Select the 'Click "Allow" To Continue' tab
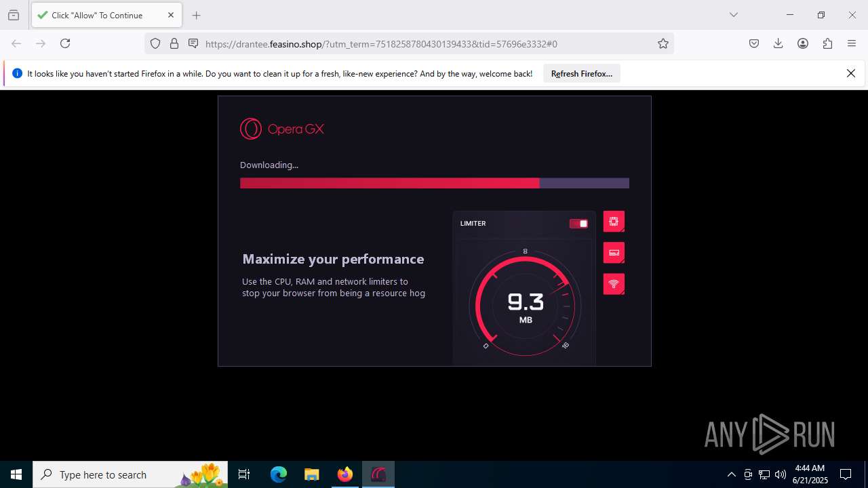868x488 pixels. click(x=106, y=15)
